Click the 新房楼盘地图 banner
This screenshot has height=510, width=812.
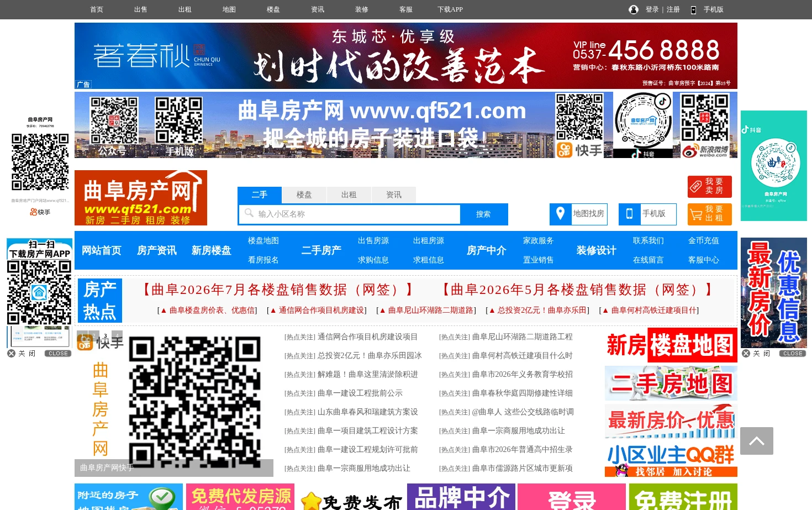tap(671, 345)
